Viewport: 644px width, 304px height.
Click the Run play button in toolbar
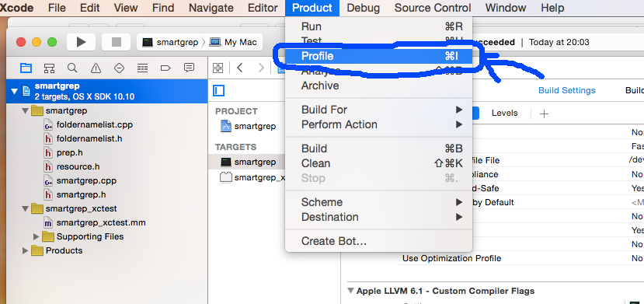[81, 42]
